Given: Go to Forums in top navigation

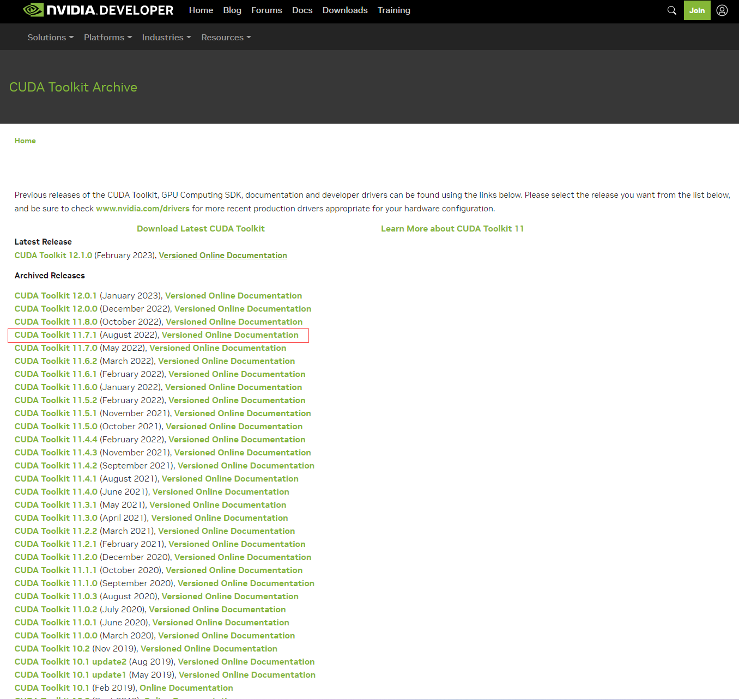Looking at the screenshot, I should tap(266, 10).
